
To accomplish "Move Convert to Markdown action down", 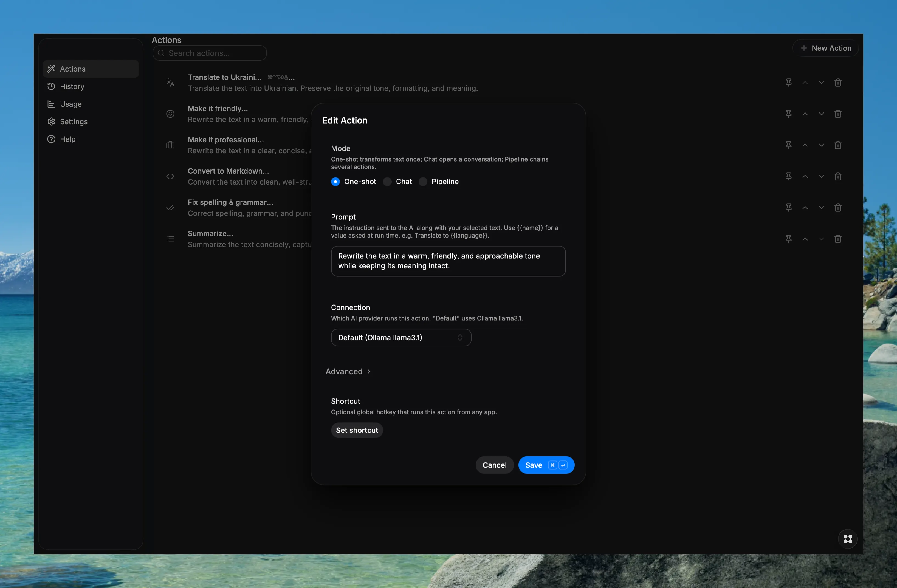I will coord(821,176).
